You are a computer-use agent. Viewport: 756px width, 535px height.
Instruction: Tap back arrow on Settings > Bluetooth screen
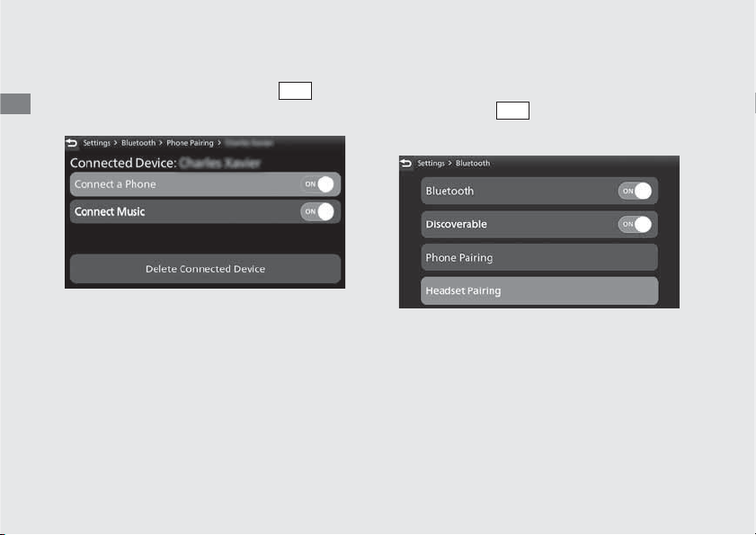(406, 163)
